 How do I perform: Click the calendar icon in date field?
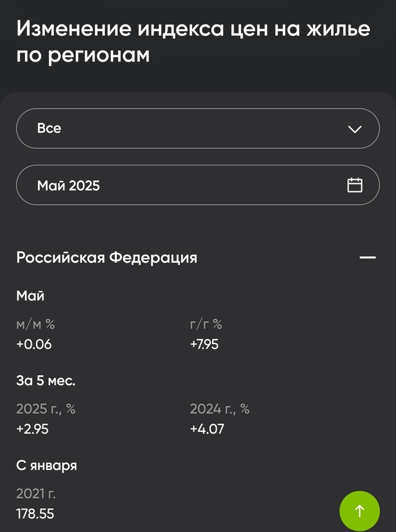355,185
